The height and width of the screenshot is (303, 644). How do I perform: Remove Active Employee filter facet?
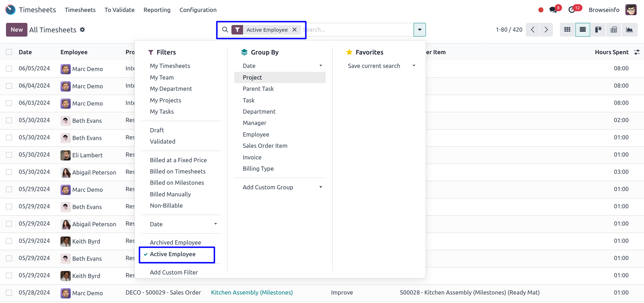[295, 30]
